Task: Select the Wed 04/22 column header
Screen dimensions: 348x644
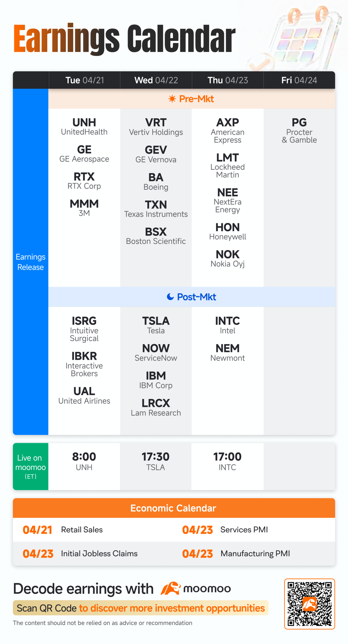Action: 156,80
